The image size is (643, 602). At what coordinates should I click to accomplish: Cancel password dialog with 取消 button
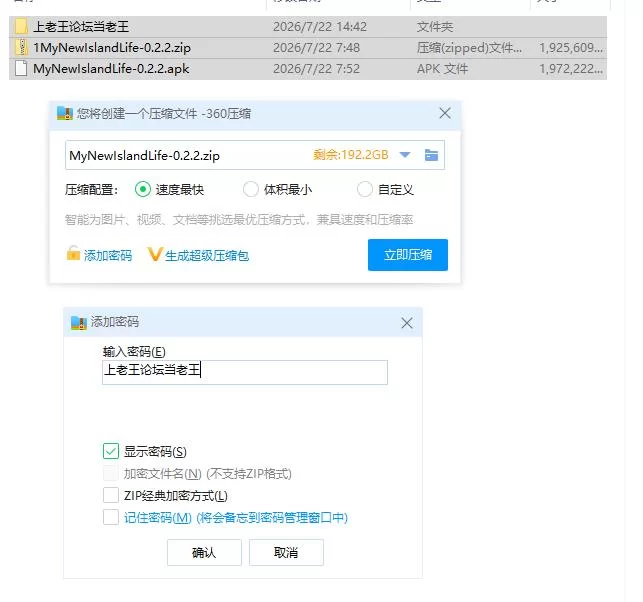[x=286, y=552]
